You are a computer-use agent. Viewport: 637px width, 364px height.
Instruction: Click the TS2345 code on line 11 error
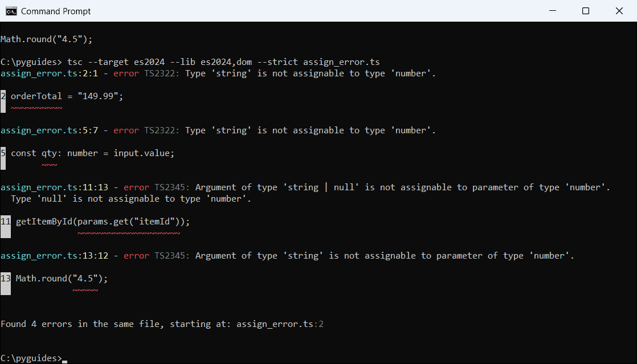point(172,187)
